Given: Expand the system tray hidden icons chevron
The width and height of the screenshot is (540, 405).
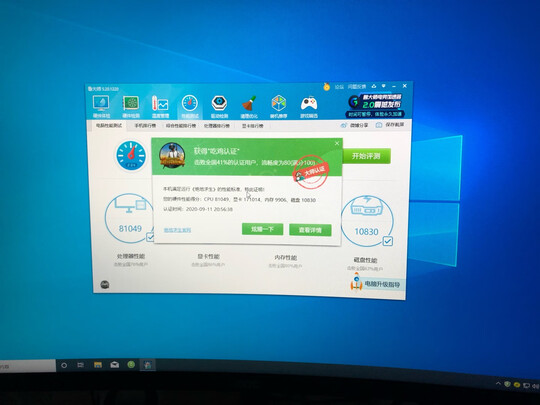Looking at the screenshot, I should point(498,383).
